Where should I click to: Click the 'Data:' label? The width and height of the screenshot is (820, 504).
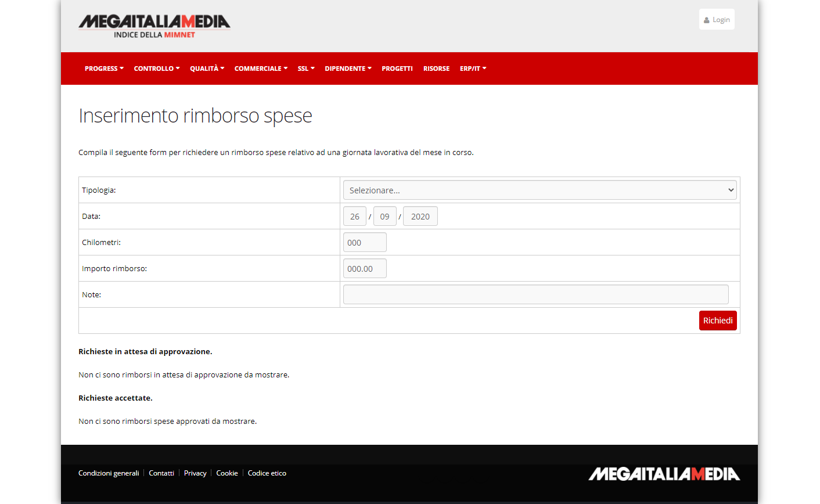tap(91, 216)
